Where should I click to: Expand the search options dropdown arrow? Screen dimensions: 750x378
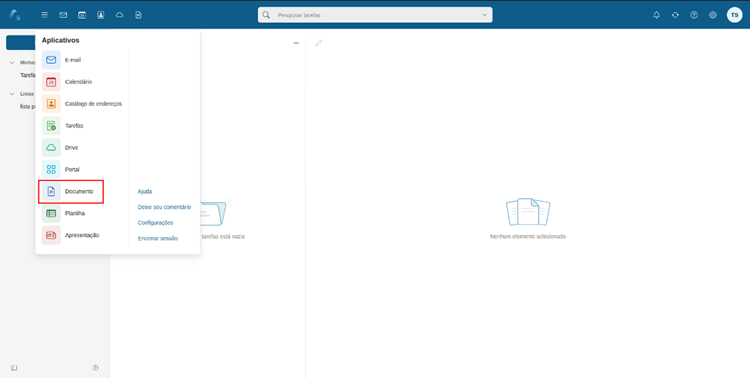(x=485, y=15)
